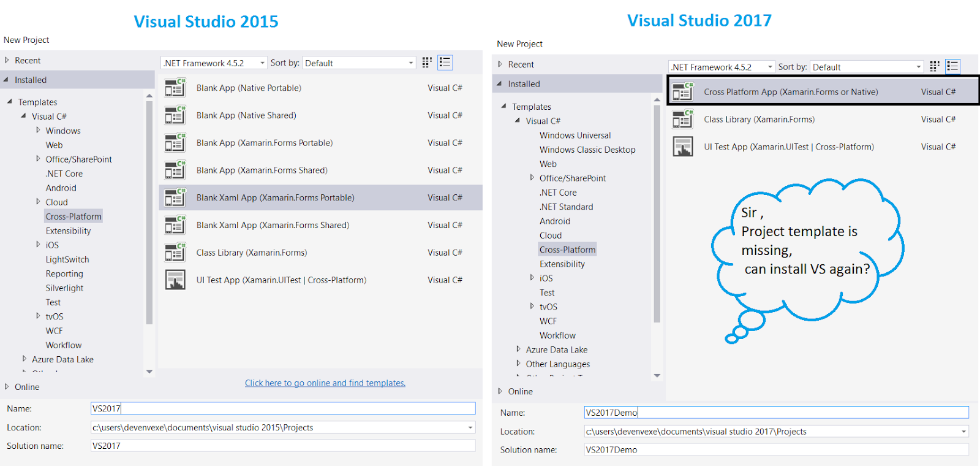Click VS 2015 tree scrollbar up arrow
980x466 pixels.
point(149,96)
